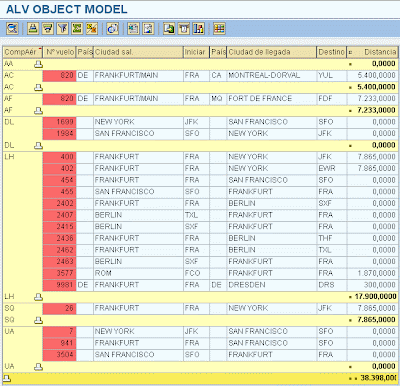Click the grand total row icon
This screenshot has height=386, width=400.
pyautogui.click(x=7, y=378)
